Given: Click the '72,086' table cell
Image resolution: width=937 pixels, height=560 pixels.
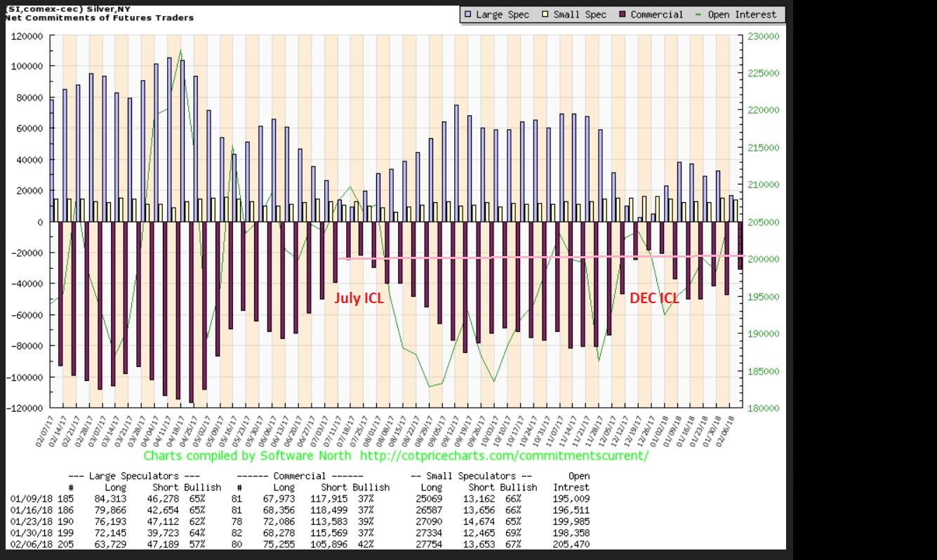Looking at the screenshot, I should point(278,521).
